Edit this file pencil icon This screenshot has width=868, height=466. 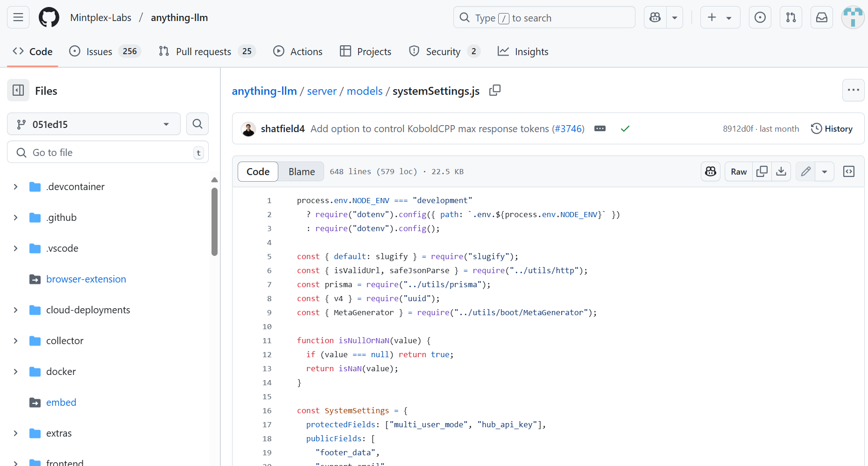(x=805, y=172)
